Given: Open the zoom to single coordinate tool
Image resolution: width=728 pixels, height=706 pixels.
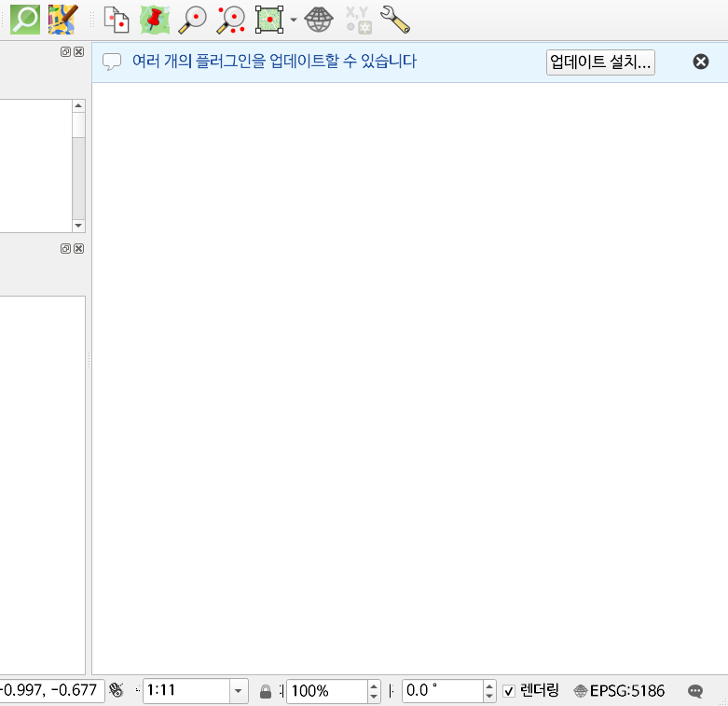Looking at the screenshot, I should pyautogui.click(x=192, y=20).
